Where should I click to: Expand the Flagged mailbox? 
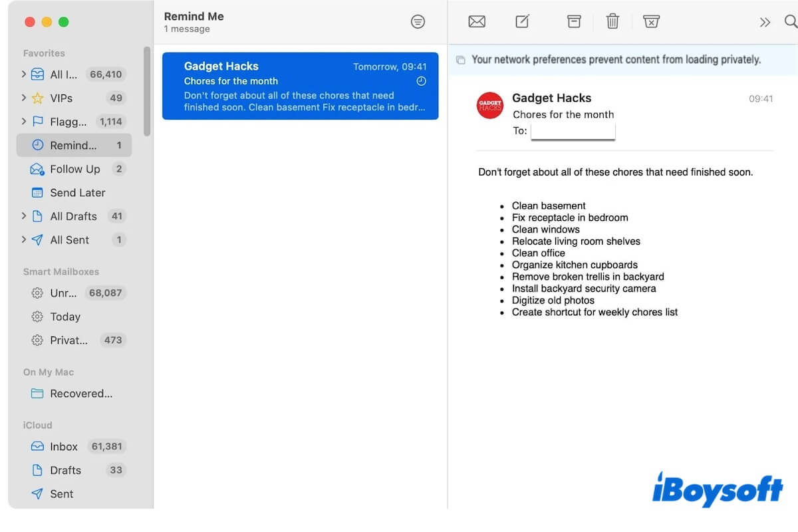24,122
